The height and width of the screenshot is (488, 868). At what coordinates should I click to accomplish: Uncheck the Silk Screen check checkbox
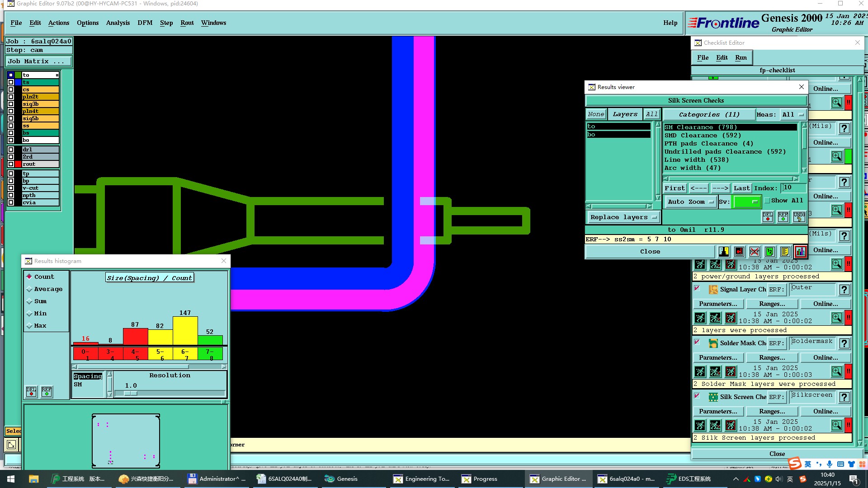coord(697,396)
